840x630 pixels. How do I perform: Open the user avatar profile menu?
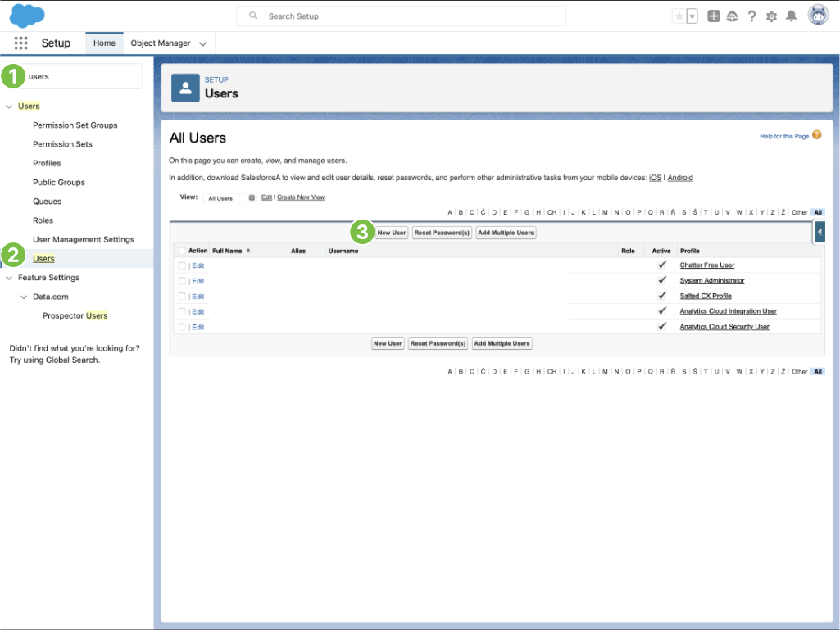(x=818, y=16)
